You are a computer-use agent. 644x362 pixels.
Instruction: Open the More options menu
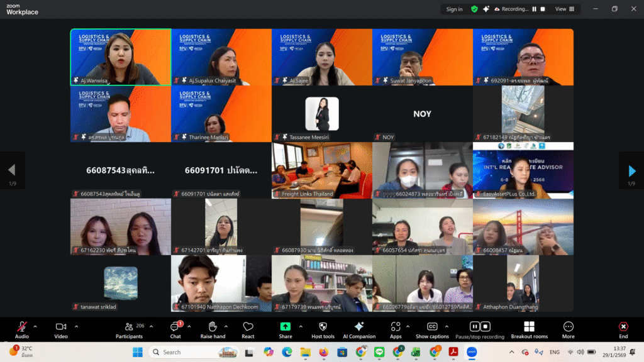[x=569, y=327]
